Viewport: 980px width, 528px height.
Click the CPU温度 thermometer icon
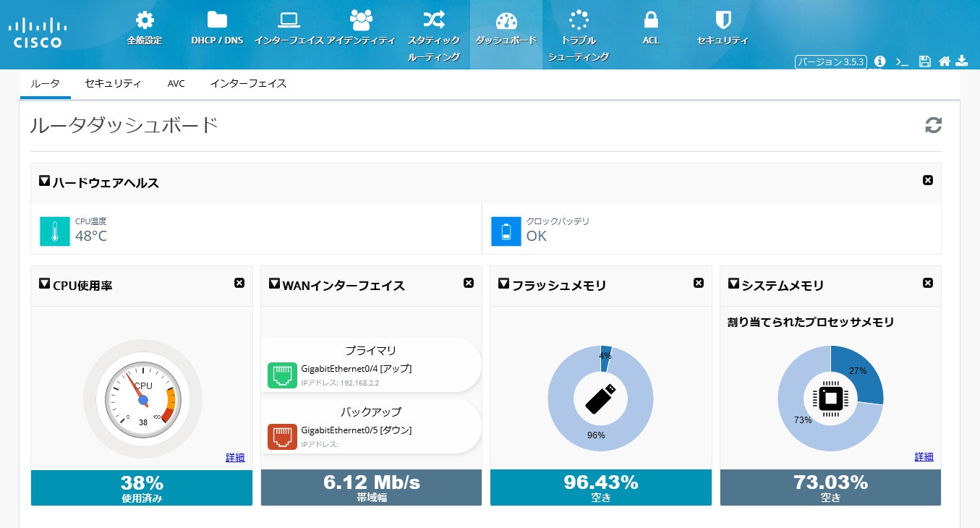(54, 231)
